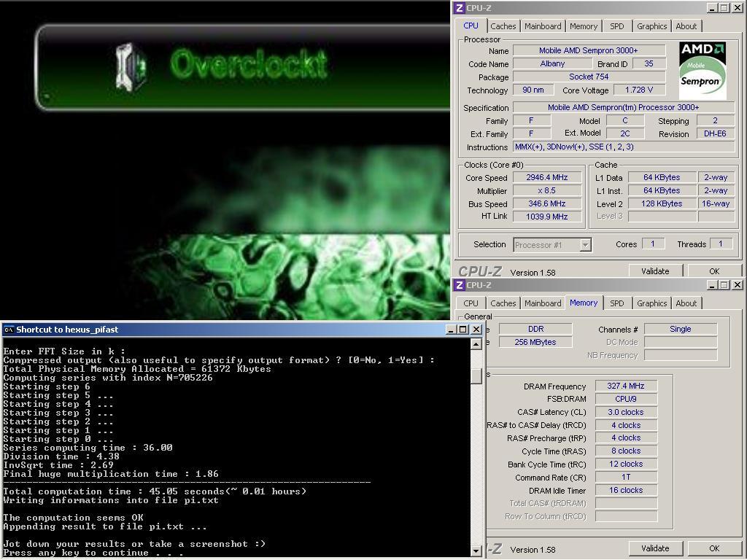Click the memory size value '256 MBytes'

pyautogui.click(x=535, y=343)
